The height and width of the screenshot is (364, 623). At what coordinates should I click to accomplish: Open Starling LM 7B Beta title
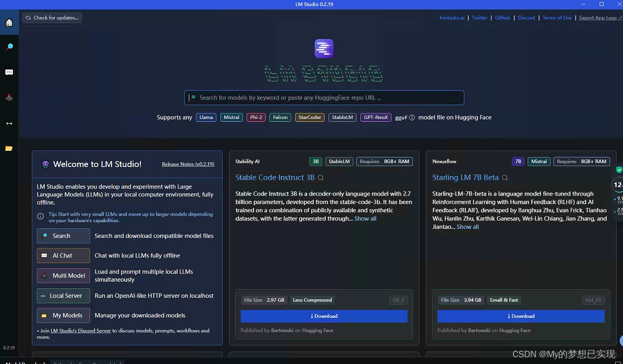coord(465,177)
